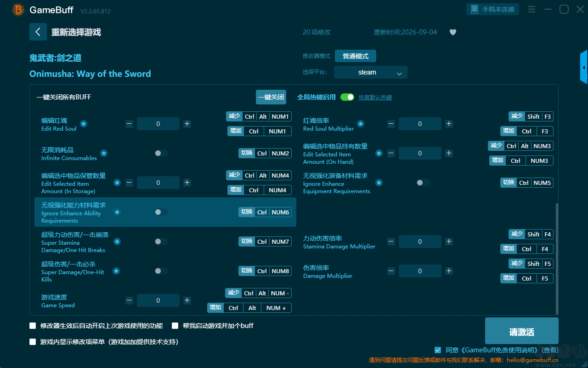Click the Damage Multiplier value field
Screen dimensions: 588x368
pyautogui.click(x=420, y=271)
